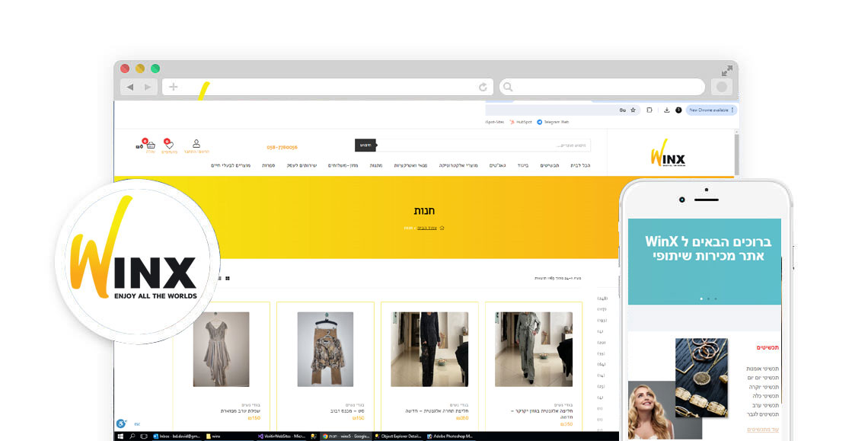Viewport: 868px width, 441px height.
Task: Open the Chrome extensions puzzle icon
Action: 649,110
